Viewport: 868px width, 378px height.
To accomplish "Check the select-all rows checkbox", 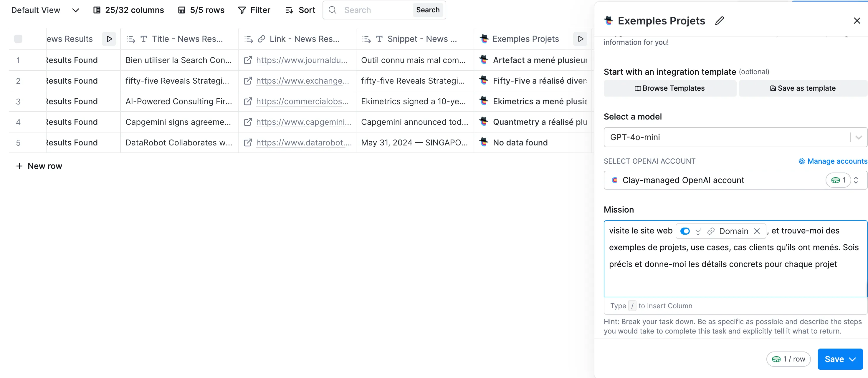I will click(18, 39).
